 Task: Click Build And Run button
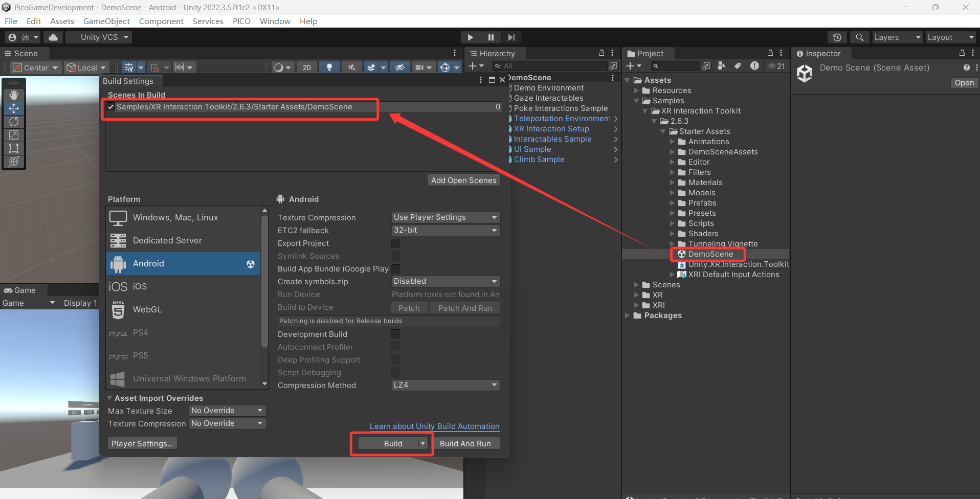465,443
